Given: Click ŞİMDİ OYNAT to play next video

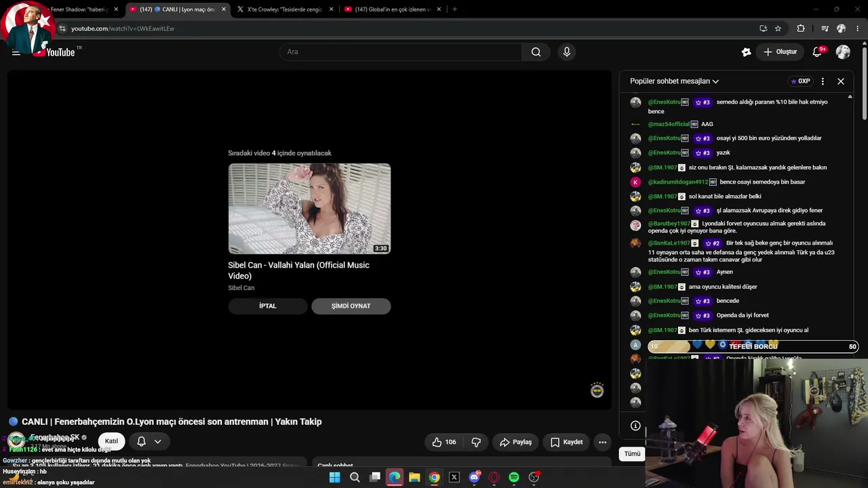Looking at the screenshot, I should click(351, 306).
